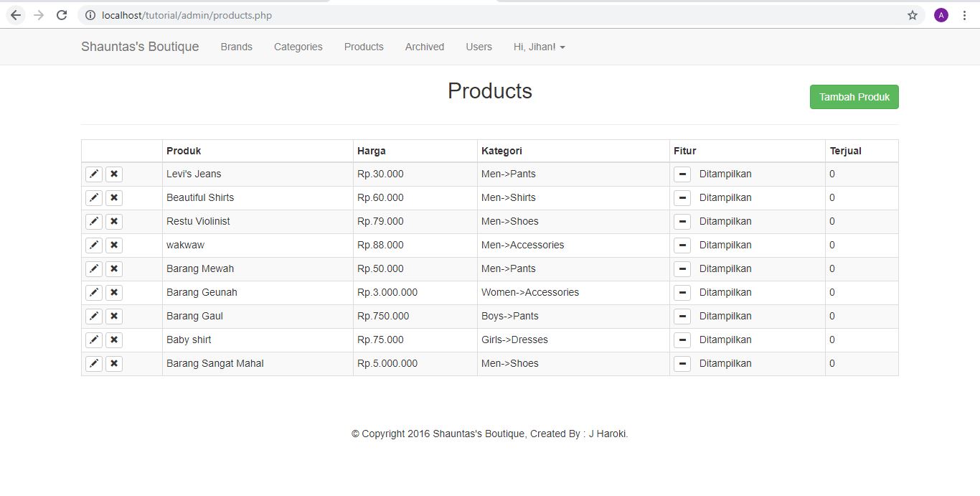This screenshot has width=980, height=496.
Task: Edit Barang Geunah using the pencil icon
Action: (x=94, y=292)
